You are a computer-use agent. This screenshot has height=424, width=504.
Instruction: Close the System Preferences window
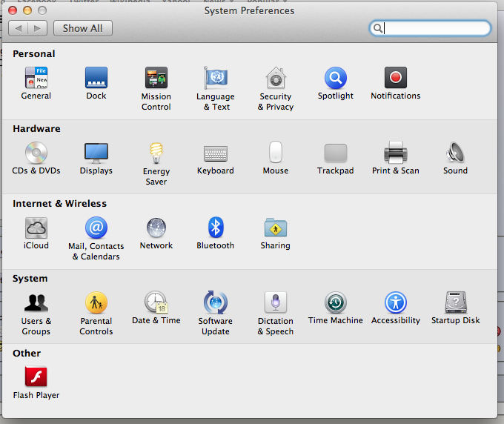pos(13,10)
